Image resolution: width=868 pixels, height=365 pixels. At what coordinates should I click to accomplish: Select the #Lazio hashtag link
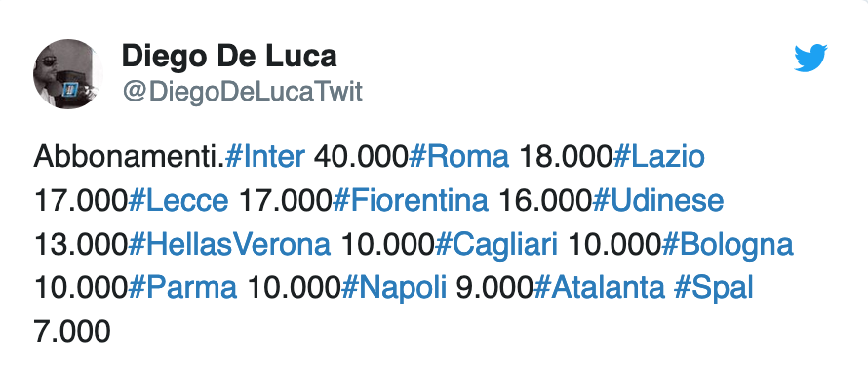(x=658, y=157)
